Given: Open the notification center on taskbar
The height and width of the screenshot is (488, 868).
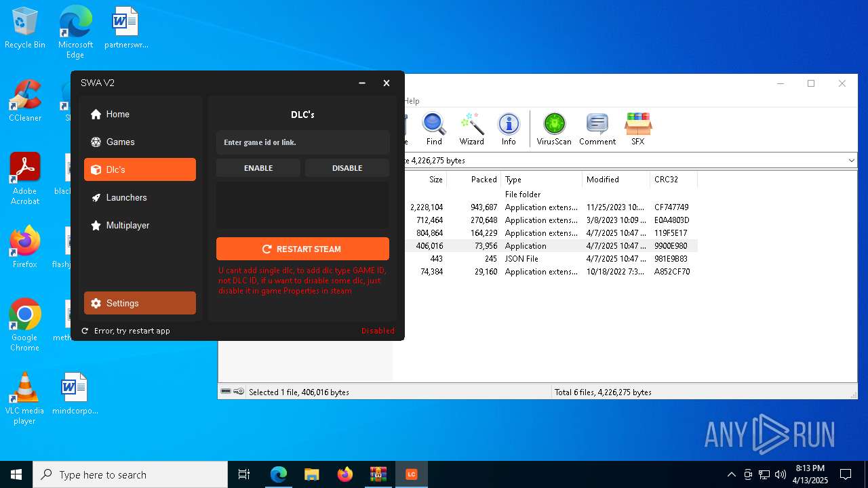Looking at the screenshot, I should [x=846, y=474].
